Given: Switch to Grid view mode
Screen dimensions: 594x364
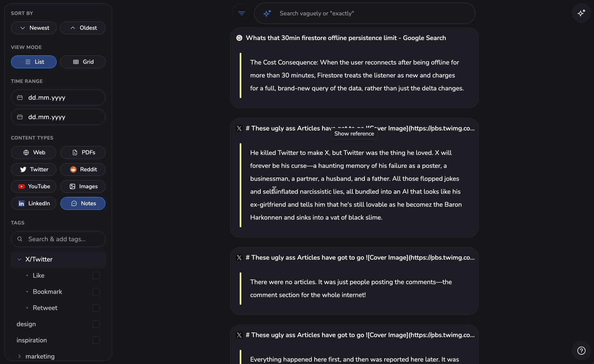Looking at the screenshot, I should click(x=83, y=62).
